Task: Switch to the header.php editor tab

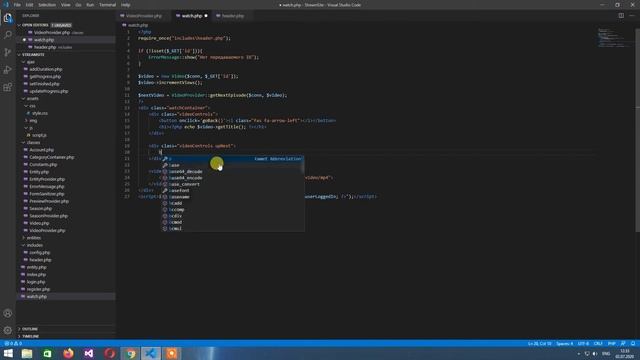Action: point(232,16)
